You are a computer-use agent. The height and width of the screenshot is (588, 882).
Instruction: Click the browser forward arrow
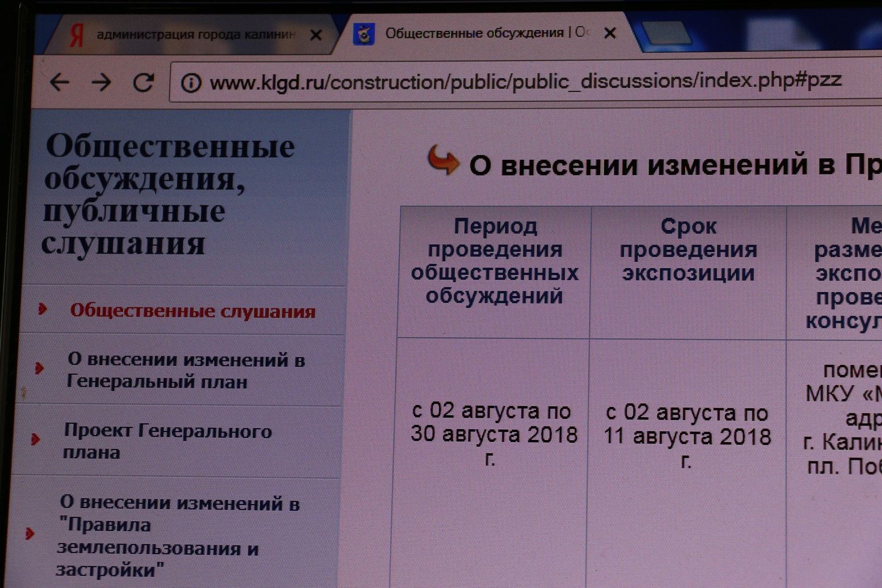pos(102,83)
